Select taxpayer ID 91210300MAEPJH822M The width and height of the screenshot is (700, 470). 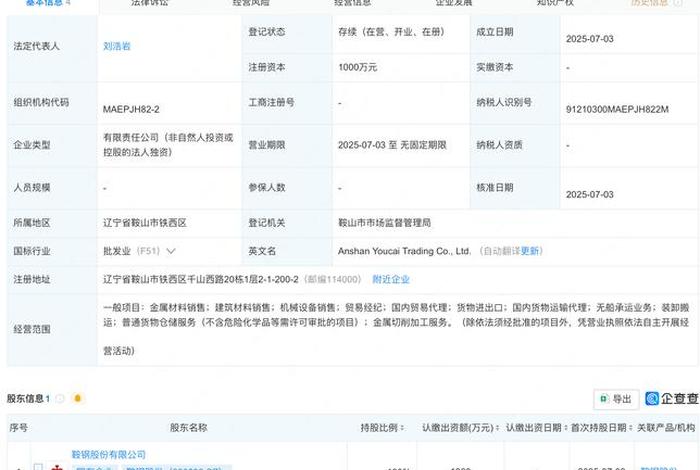(617, 109)
